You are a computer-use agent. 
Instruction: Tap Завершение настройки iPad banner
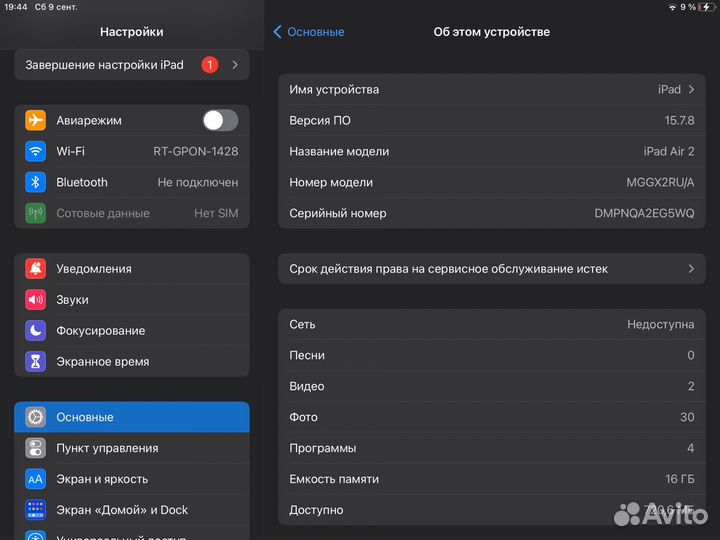(132, 65)
